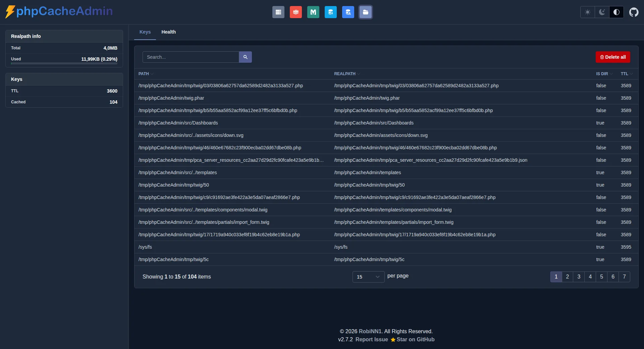The height and width of the screenshot is (349, 644).
Task: Click the phpCacheAdmin lightning logo
Action: tap(10, 11)
